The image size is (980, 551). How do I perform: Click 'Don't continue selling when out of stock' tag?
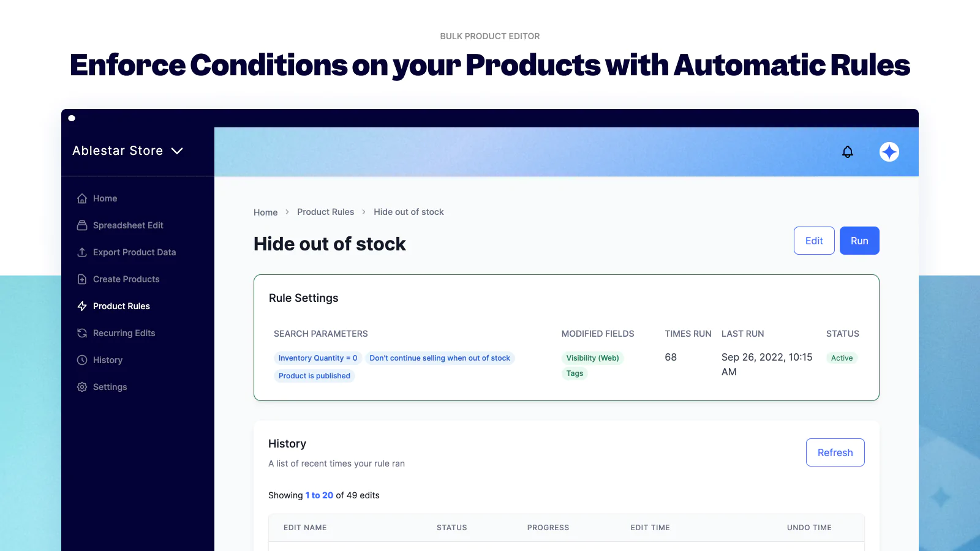(x=440, y=358)
